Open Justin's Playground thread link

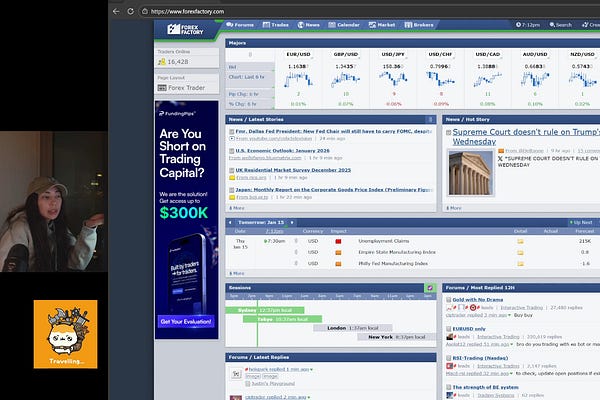[273, 384]
